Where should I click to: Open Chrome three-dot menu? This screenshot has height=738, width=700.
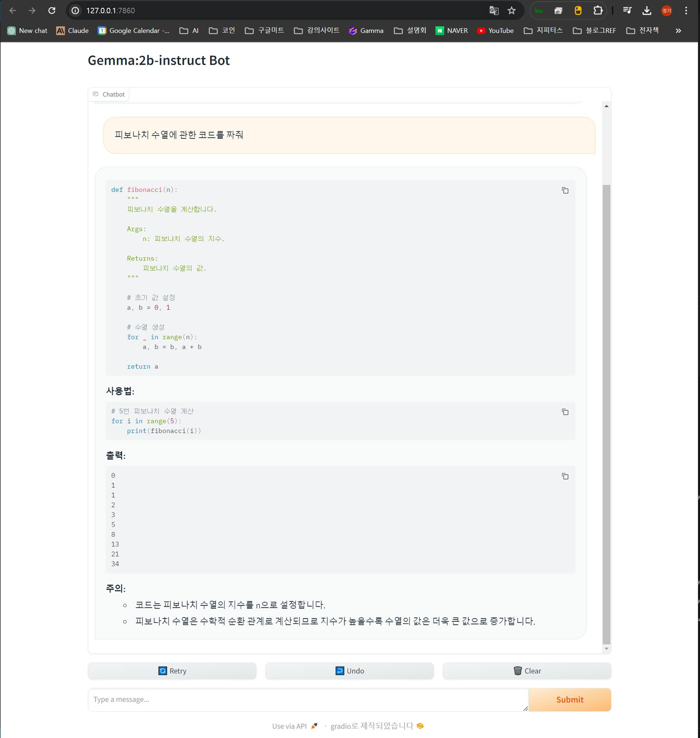(x=686, y=11)
